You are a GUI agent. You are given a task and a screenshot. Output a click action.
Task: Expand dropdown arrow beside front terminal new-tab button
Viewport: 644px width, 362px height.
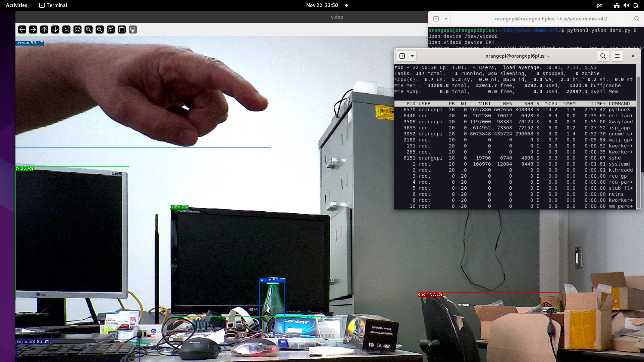coord(412,56)
